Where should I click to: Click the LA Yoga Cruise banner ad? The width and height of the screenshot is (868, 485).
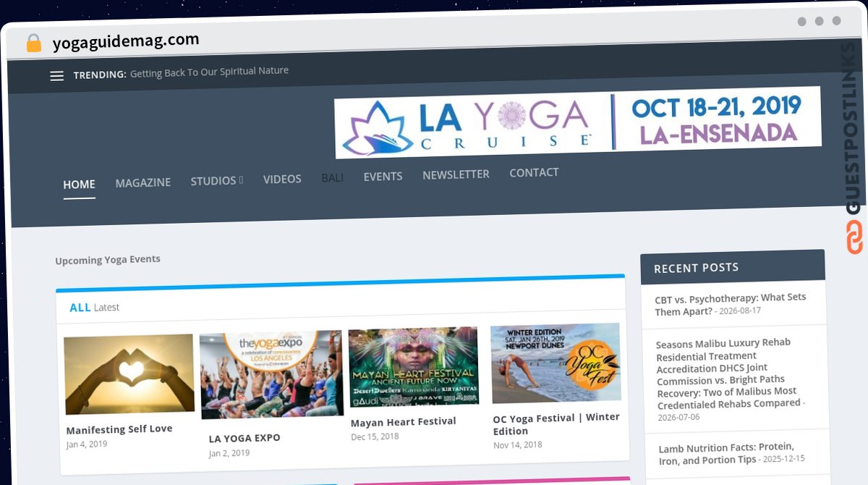pos(578,122)
